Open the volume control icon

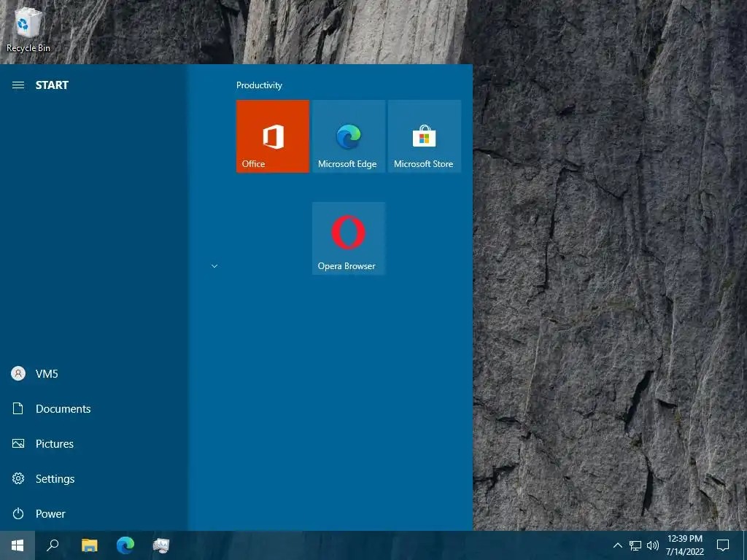(653, 545)
